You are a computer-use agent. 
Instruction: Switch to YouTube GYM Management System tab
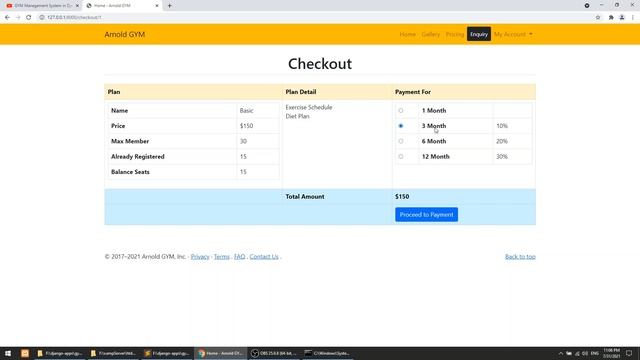pyautogui.click(x=42, y=6)
